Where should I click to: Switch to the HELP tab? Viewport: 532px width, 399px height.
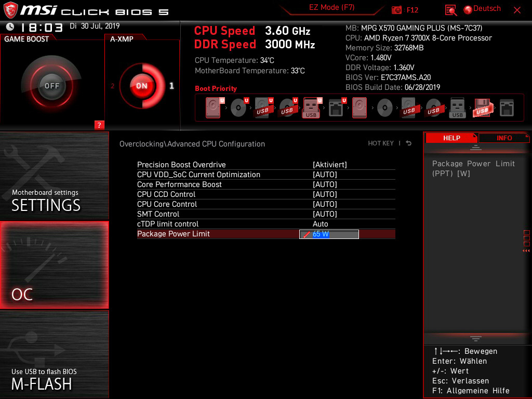coord(451,138)
